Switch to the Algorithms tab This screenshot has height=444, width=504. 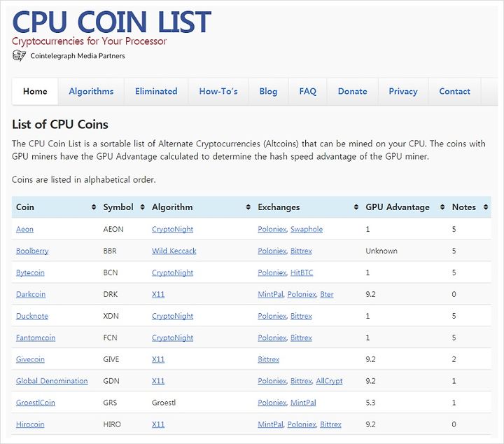(x=91, y=92)
